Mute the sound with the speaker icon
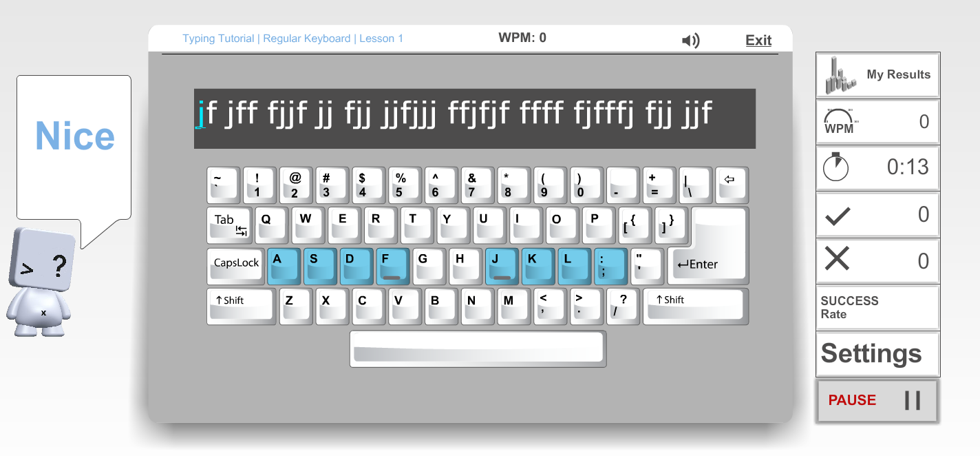Image resolution: width=980 pixels, height=456 pixels. (690, 41)
